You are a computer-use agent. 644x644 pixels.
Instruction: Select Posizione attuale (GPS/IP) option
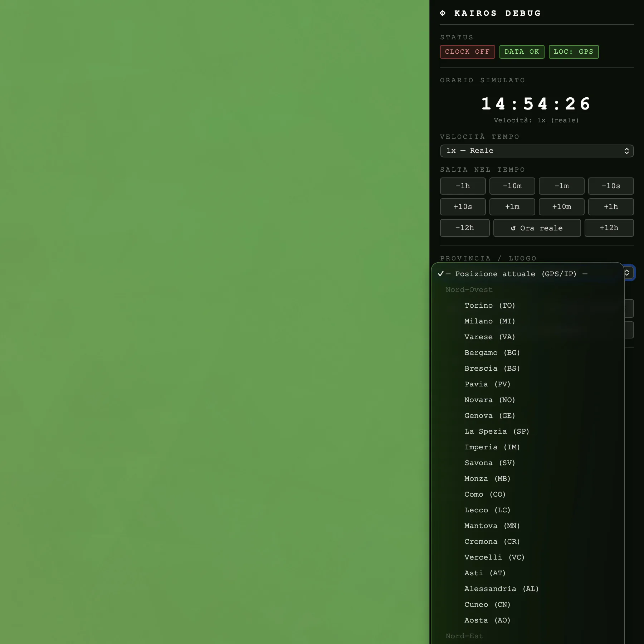pyautogui.click(x=516, y=274)
